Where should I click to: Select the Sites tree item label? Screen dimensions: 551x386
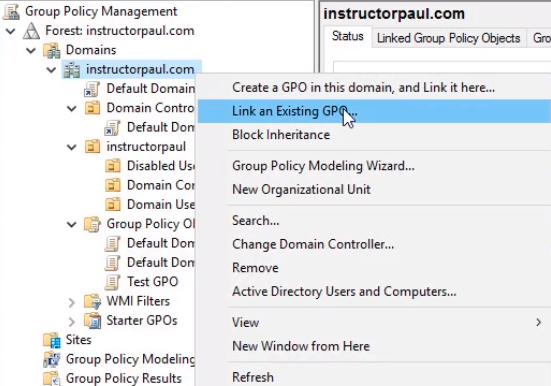[x=78, y=340]
